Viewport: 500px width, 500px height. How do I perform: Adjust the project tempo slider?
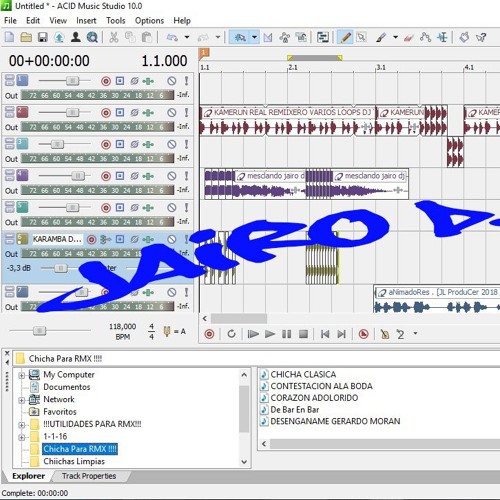click(x=39, y=331)
